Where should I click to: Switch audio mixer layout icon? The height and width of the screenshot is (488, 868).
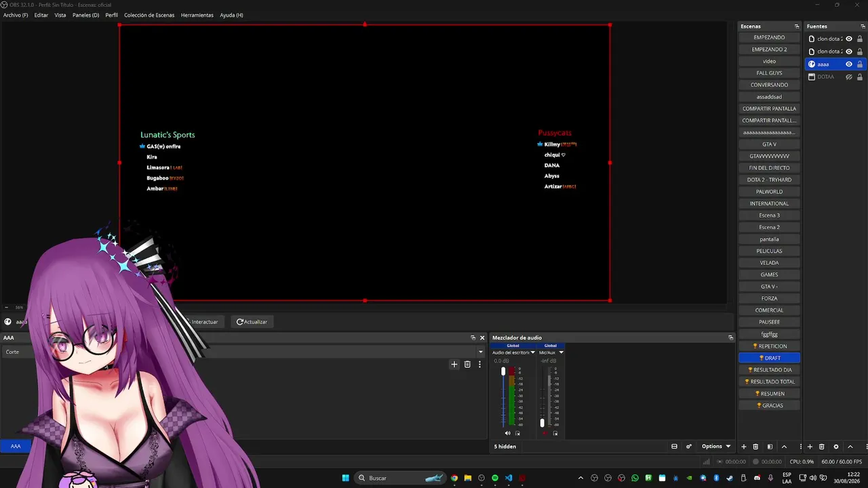(674, 447)
